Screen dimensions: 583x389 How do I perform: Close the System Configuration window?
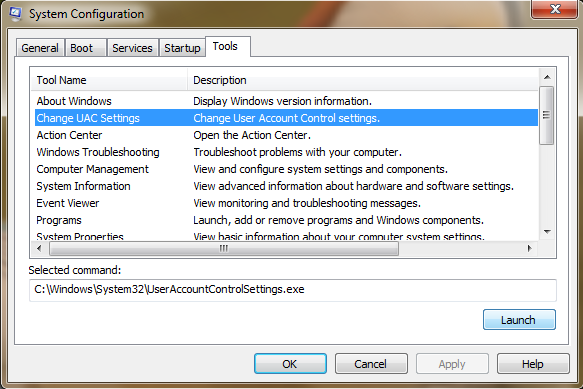pyautogui.click(x=555, y=9)
